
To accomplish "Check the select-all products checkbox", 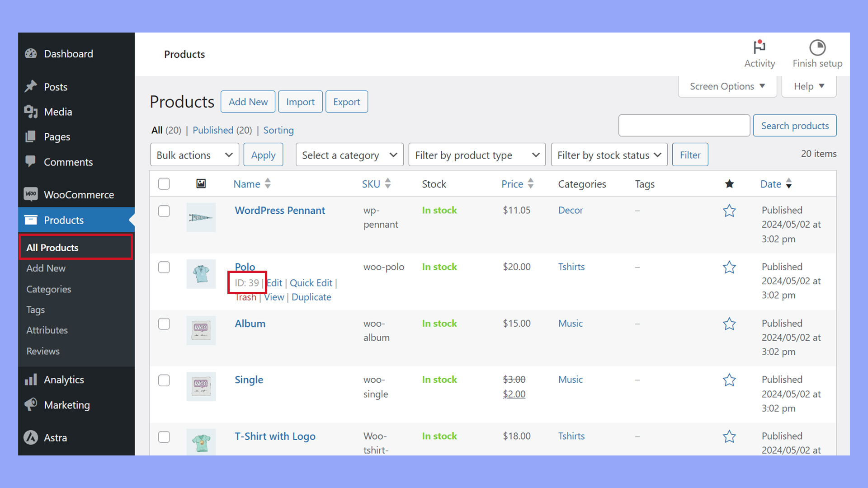I will click(164, 183).
